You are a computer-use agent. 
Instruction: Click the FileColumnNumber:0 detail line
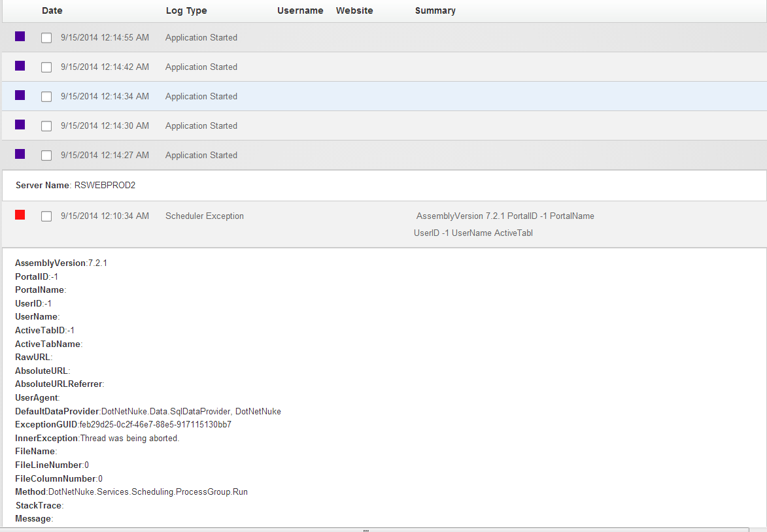coord(59,478)
